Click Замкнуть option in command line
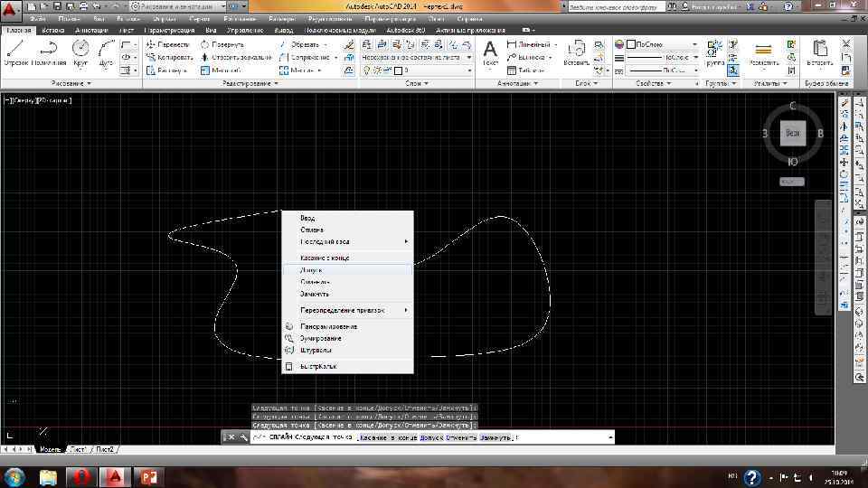 pyautogui.click(x=495, y=437)
